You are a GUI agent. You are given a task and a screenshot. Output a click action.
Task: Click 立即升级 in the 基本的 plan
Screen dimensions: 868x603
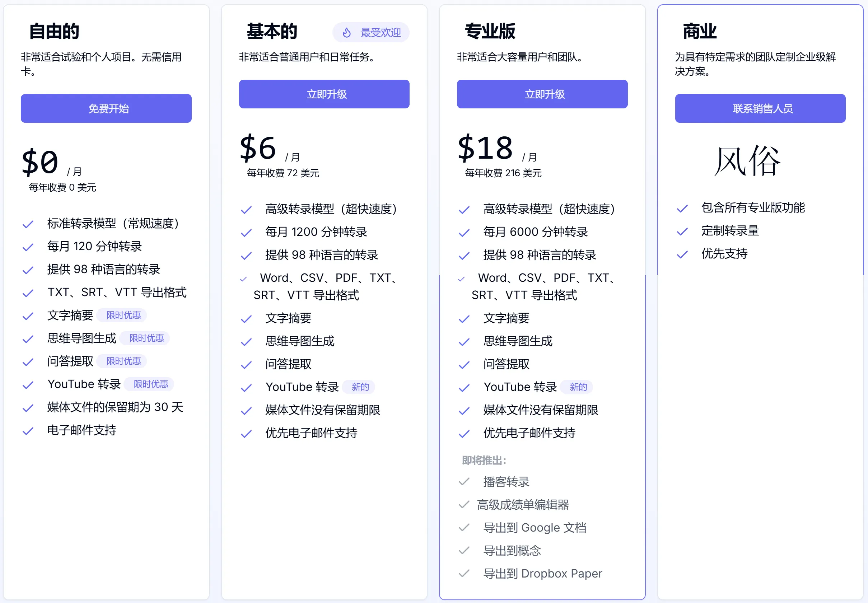point(324,94)
